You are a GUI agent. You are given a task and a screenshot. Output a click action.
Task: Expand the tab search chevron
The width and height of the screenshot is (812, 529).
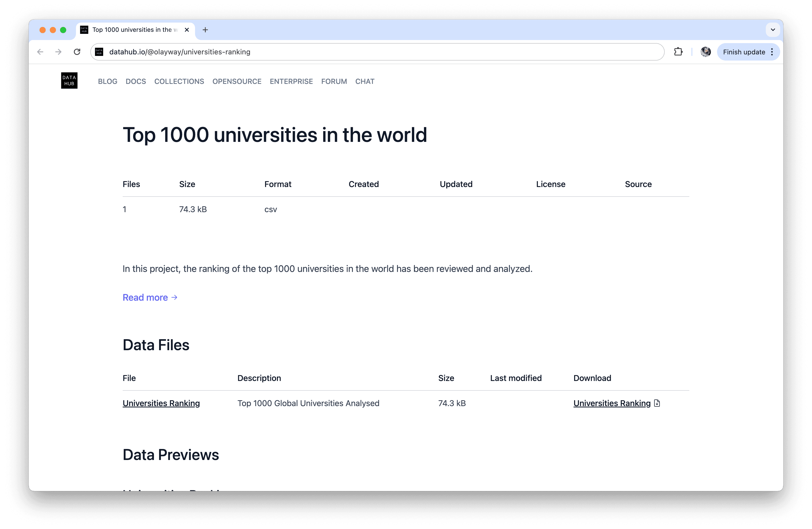click(x=772, y=30)
